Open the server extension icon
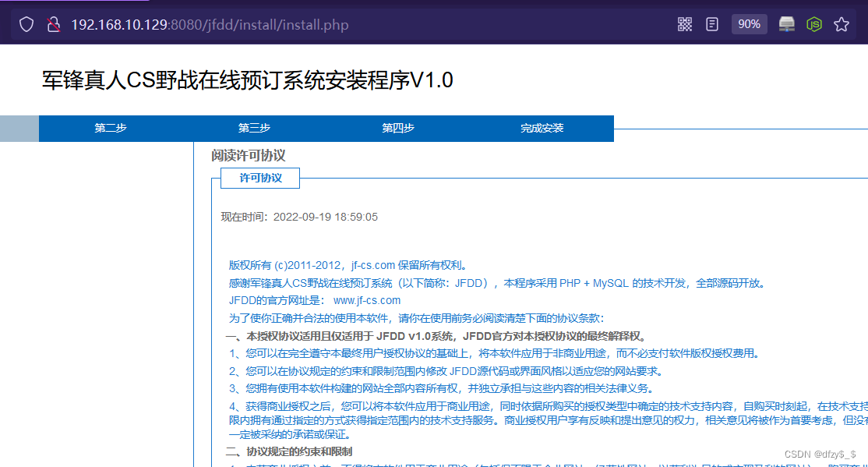Screen dimensions: 868x467 pyautogui.click(x=785, y=23)
